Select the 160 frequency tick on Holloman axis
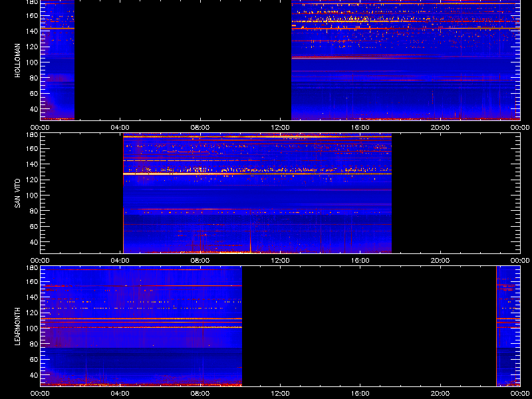Image resolution: width=532 pixels, height=399 pixels. pos(33,15)
